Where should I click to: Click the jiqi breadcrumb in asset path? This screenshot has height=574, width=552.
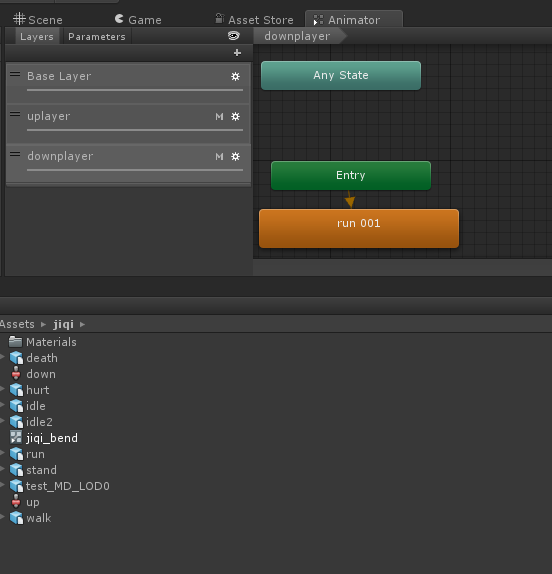64,324
